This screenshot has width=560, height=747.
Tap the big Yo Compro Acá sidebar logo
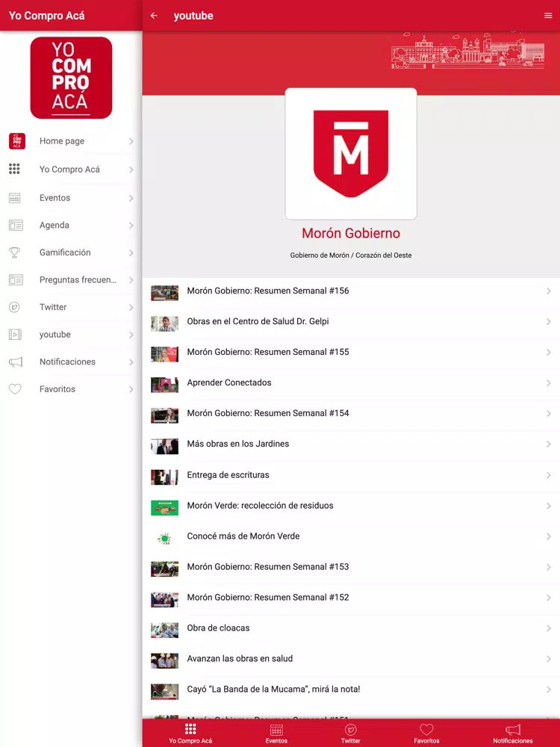(71, 78)
